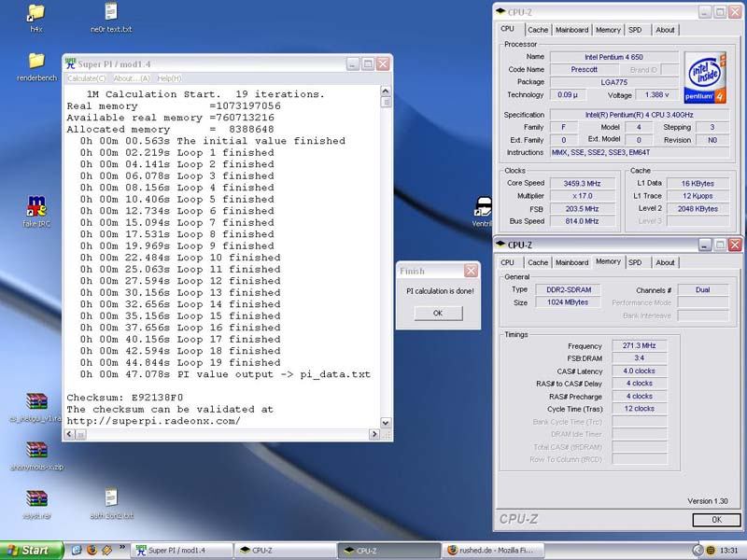Click the CAS# Latency value 4.0 clocks
Screen dimensions: 747x560
pos(639,371)
